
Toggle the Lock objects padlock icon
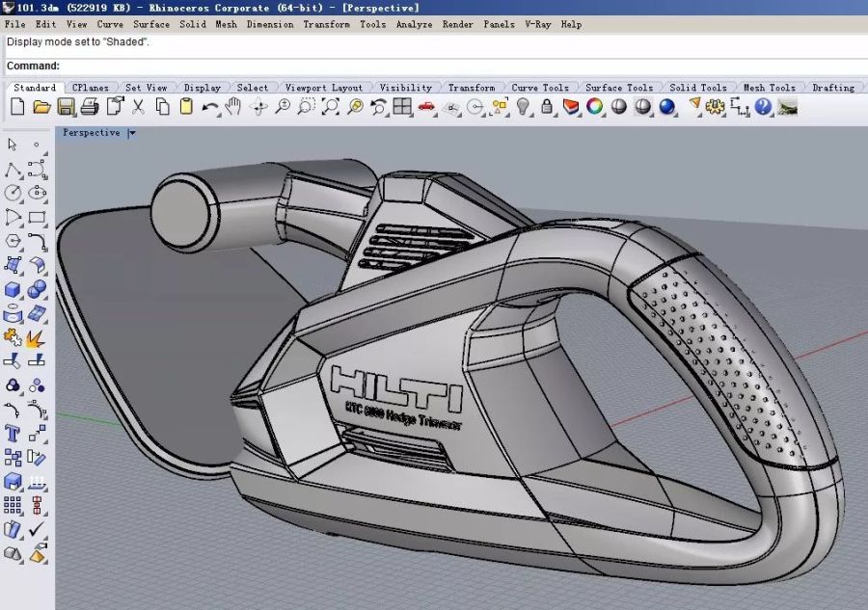547,107
